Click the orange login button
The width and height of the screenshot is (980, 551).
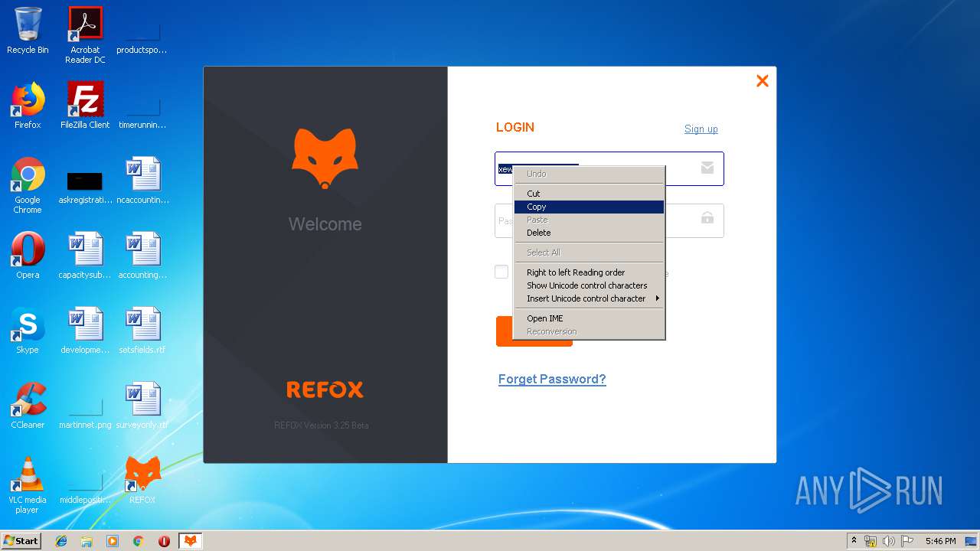pos(534,331)
